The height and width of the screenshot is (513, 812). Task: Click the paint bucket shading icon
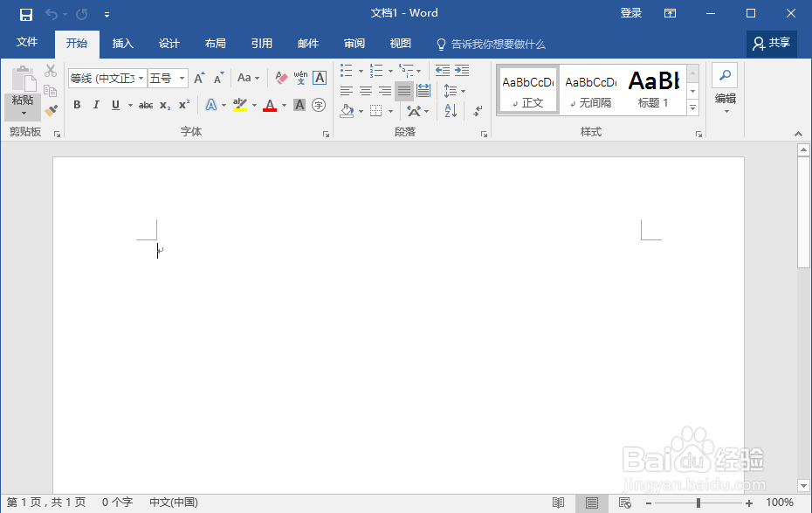pos(347,111)
